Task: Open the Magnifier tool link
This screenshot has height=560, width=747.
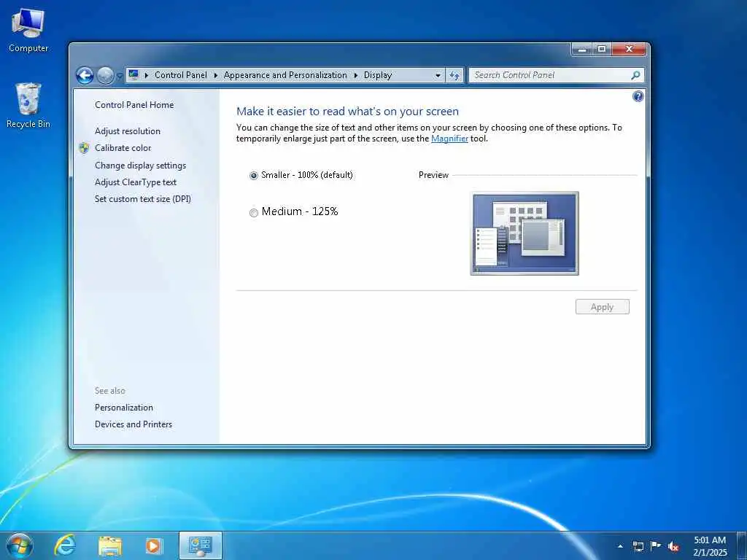Action: pyautogui.click(x=449, y=139)
